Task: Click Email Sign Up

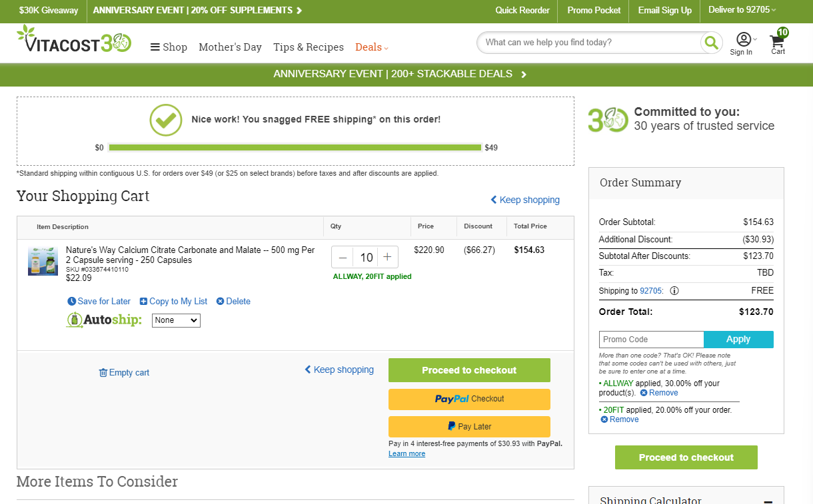Action: pos(665,10)
